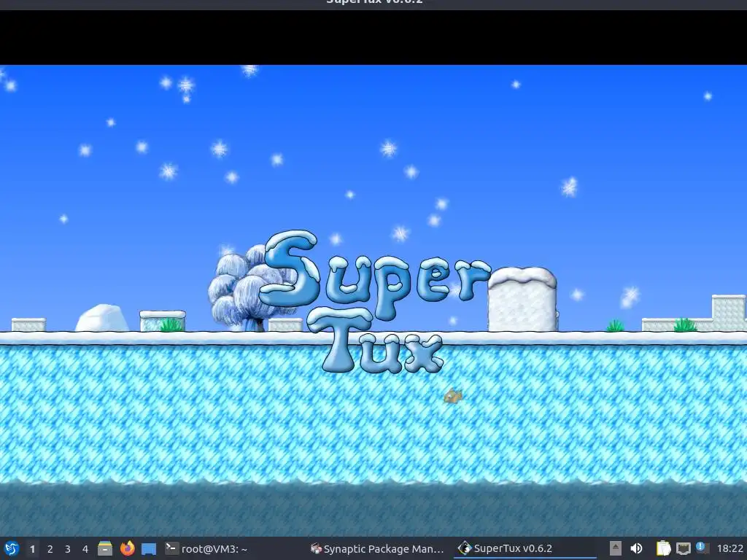
Task: Switch to the root@VM3 terminal window
Action: (233, 548)
